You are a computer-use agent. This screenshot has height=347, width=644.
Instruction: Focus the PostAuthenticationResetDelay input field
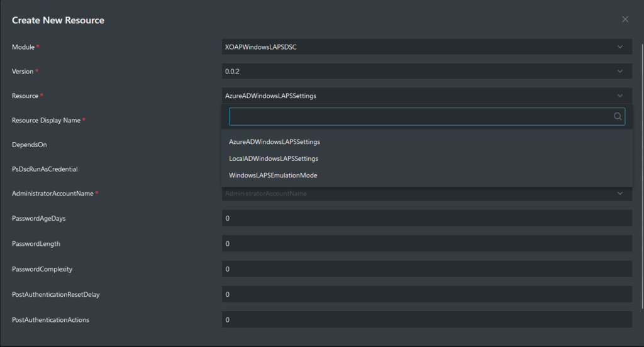click(x=427, y=294)
